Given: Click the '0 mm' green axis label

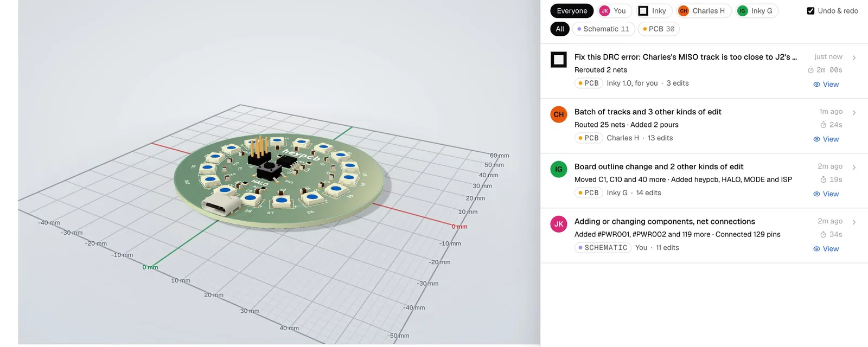Looking at the screenshot, I should click(150, 267).
